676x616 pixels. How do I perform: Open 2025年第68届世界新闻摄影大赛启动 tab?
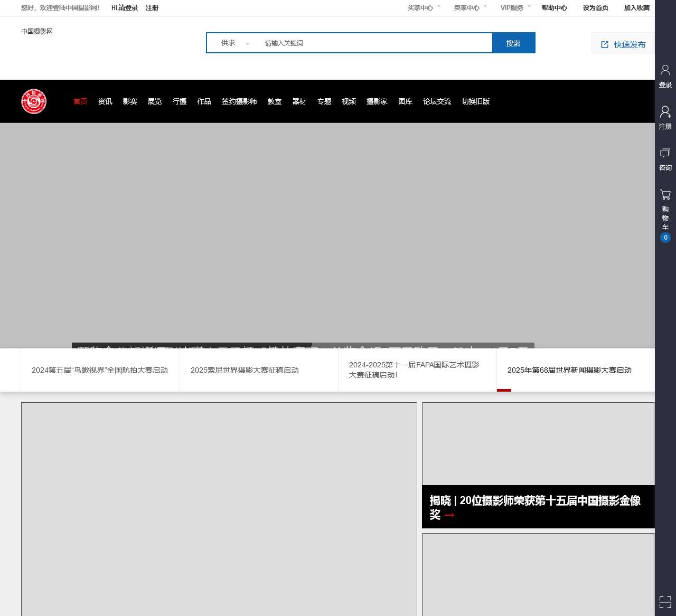pyautogui.click(x=576, y=370)
